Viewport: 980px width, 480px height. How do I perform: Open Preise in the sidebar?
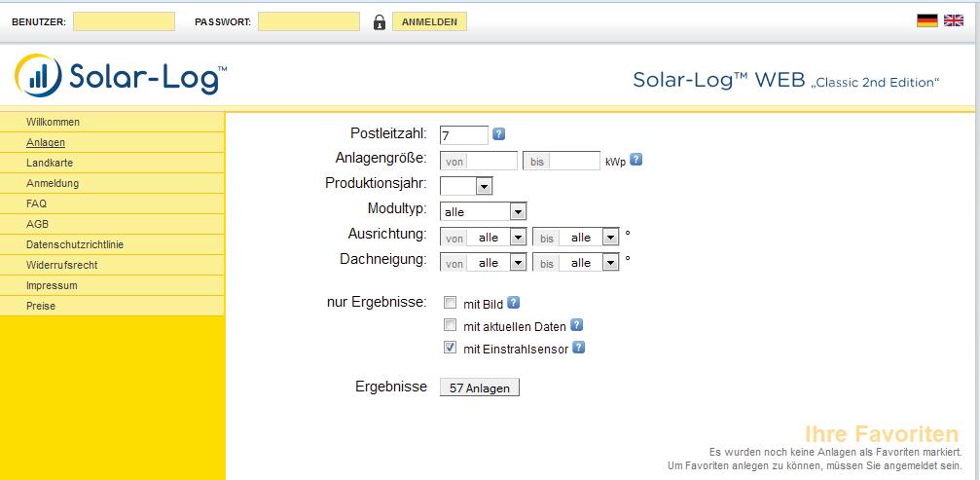tap(113, 306)
